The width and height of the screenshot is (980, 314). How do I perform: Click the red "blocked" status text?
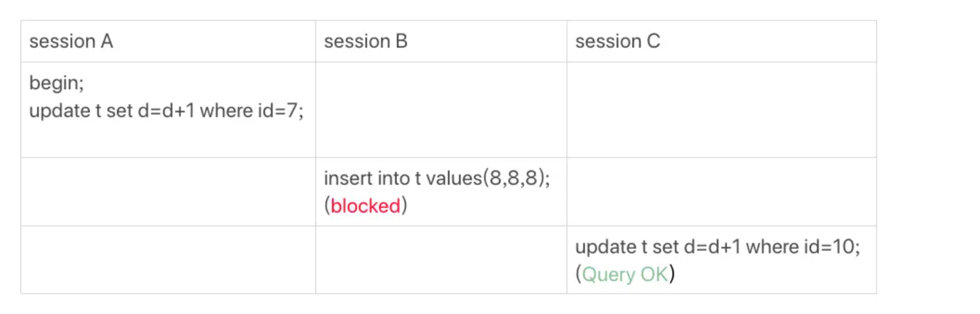[x=365, y=206]
